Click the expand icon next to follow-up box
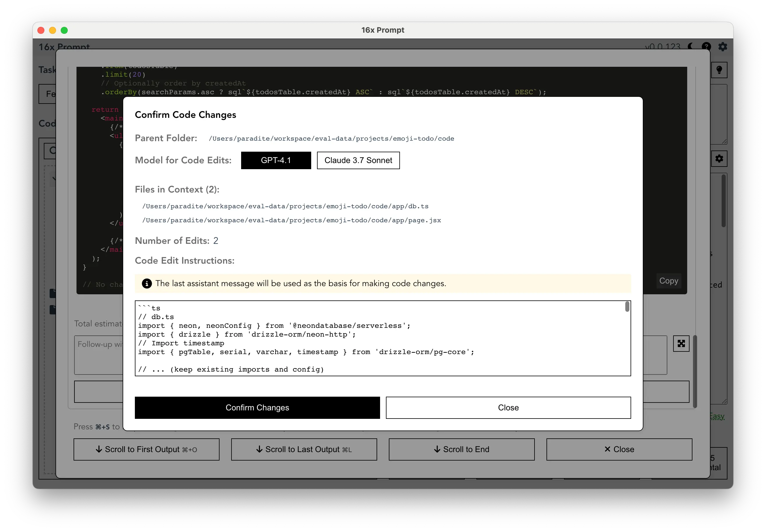766x532 pixels. coord(681,343)
